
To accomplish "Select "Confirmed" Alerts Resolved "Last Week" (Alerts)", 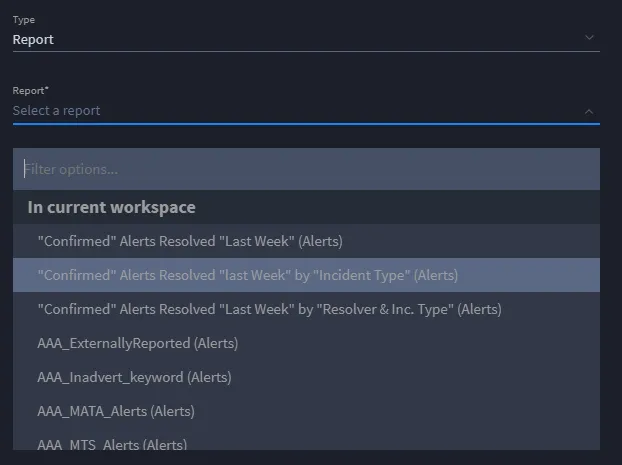I will pyautogui.click(x=306, y=241).
